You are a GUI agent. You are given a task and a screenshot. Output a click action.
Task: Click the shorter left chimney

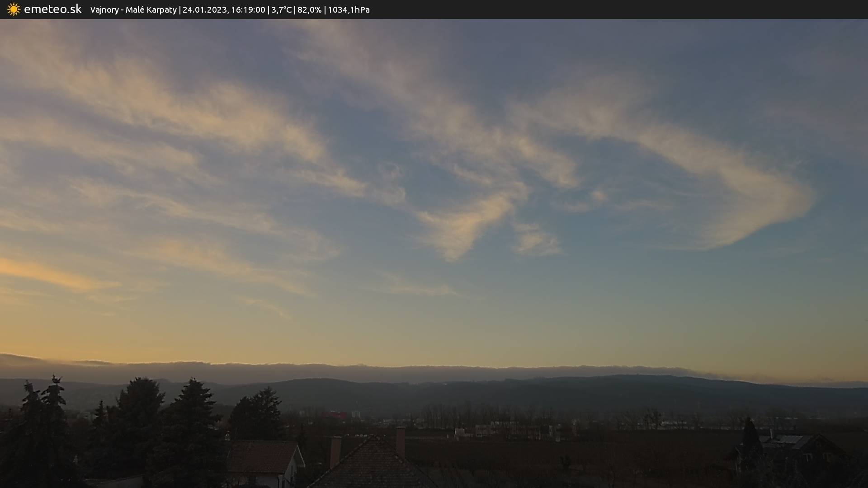[x=335, y=451]
